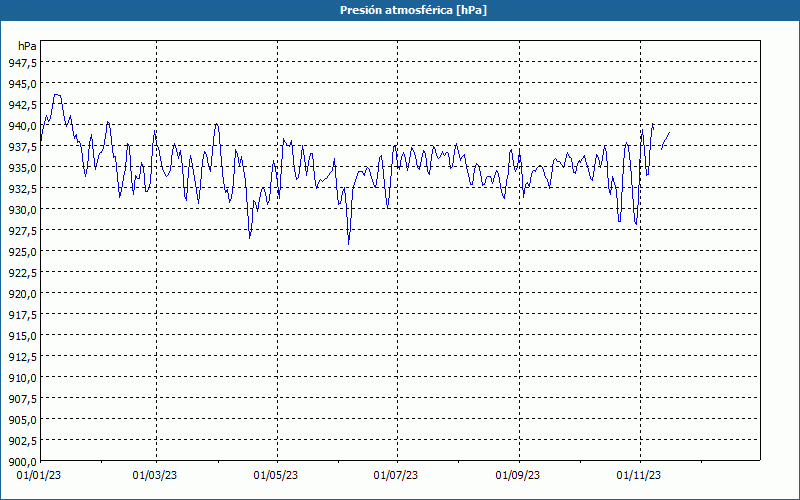The height and width of the screenshot is (500, 800).
Task: Select the 912,5 axis value
Action: click(22, 357)
